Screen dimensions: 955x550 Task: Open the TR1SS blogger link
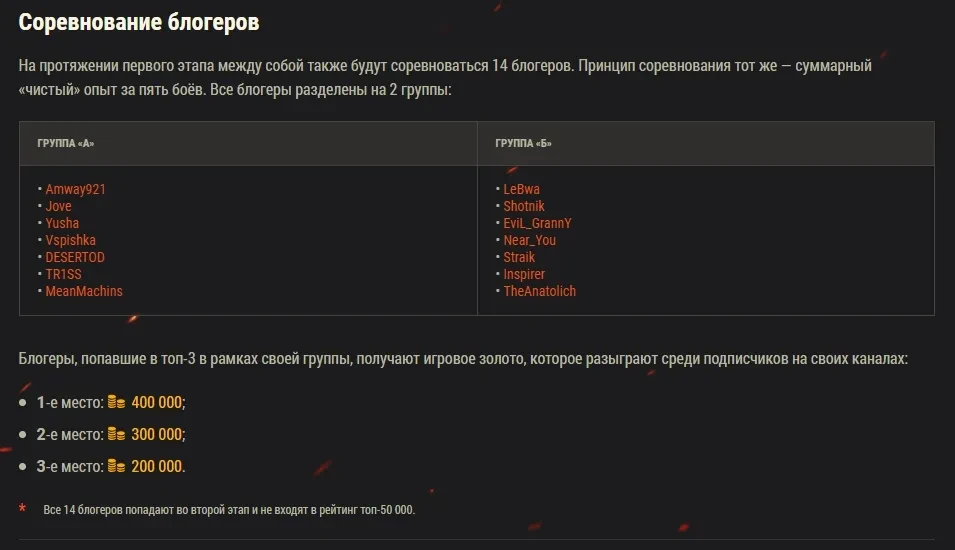63,274
